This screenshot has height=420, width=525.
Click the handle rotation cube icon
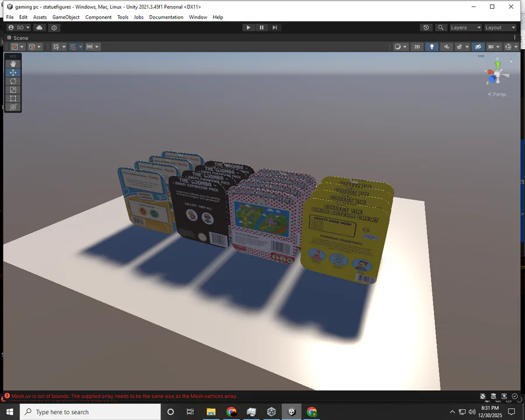pos(32,47)
